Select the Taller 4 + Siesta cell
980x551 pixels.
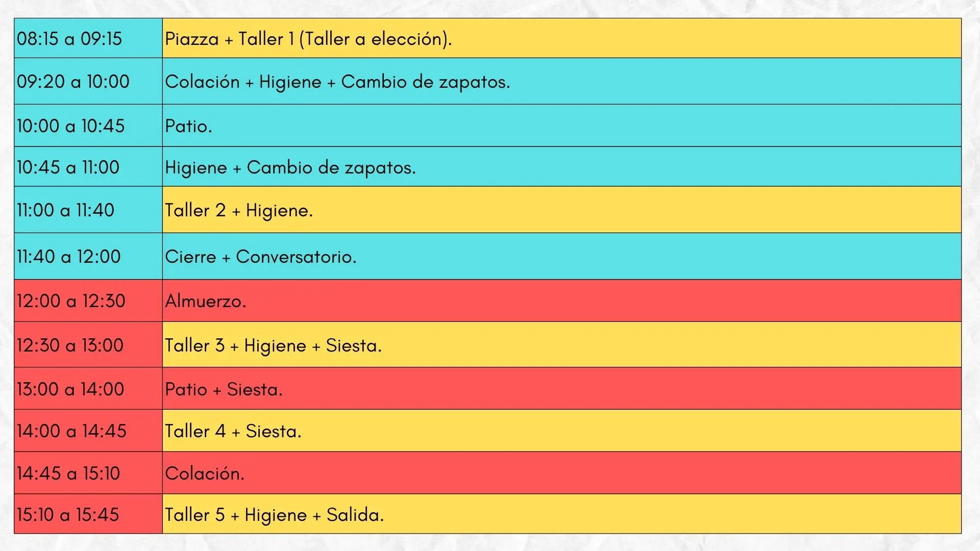(561, 431)
